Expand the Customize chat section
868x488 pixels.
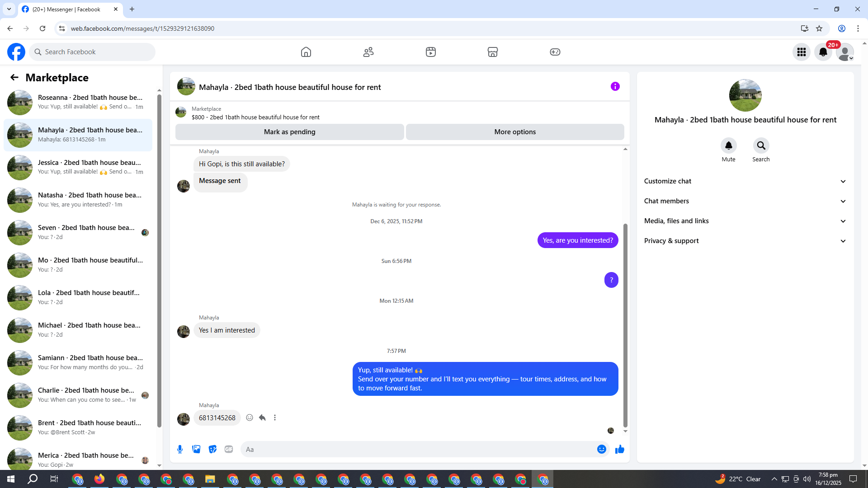coord(745,181)
